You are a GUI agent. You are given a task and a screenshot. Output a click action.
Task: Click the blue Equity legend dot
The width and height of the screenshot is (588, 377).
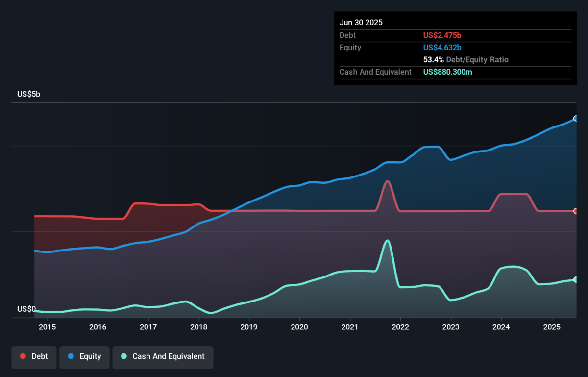(71, 356)
